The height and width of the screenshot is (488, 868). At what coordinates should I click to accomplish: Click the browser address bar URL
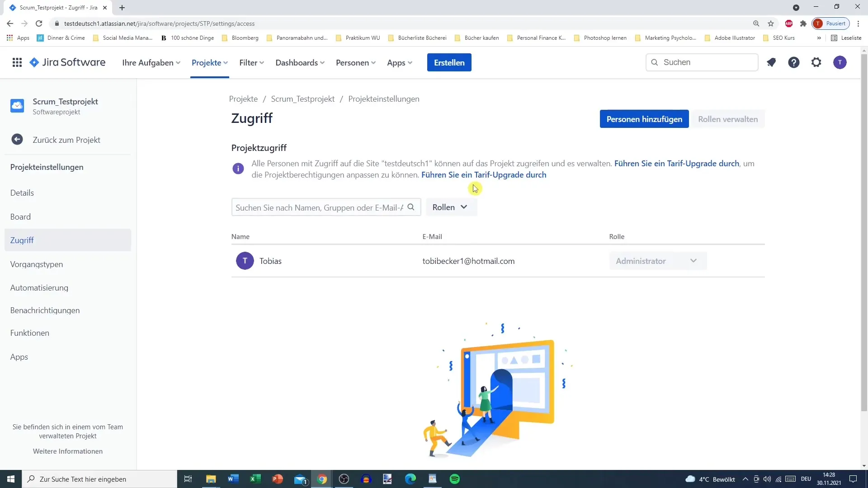pos(159,23)
